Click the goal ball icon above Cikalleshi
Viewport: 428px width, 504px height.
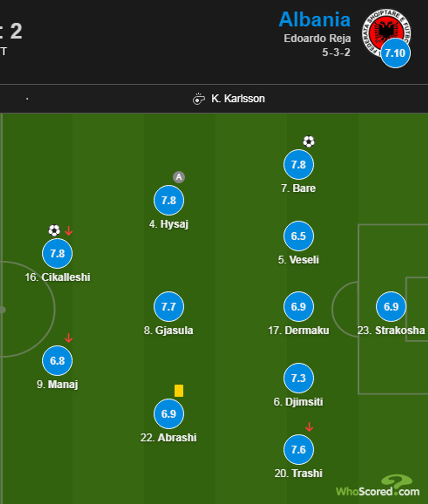54,230
